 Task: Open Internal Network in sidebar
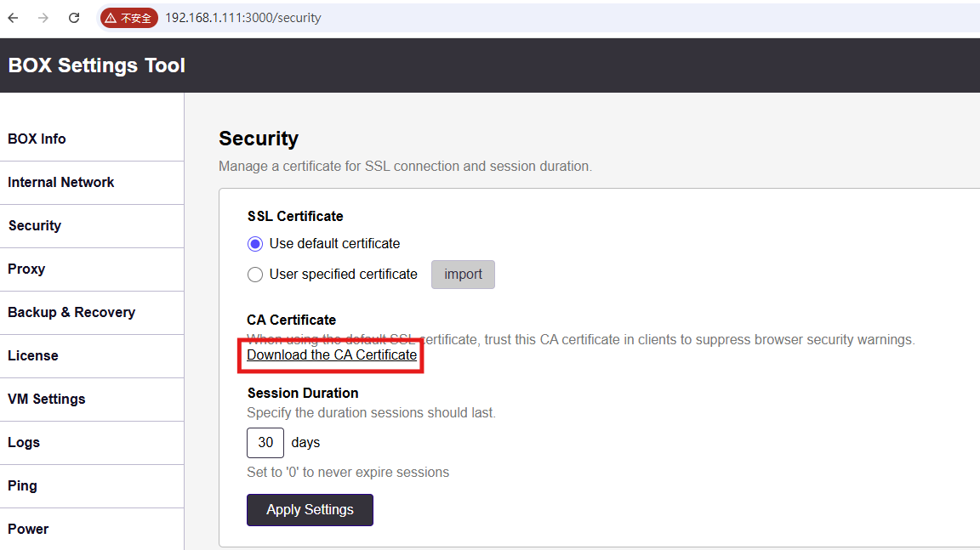tap(92, 183)
